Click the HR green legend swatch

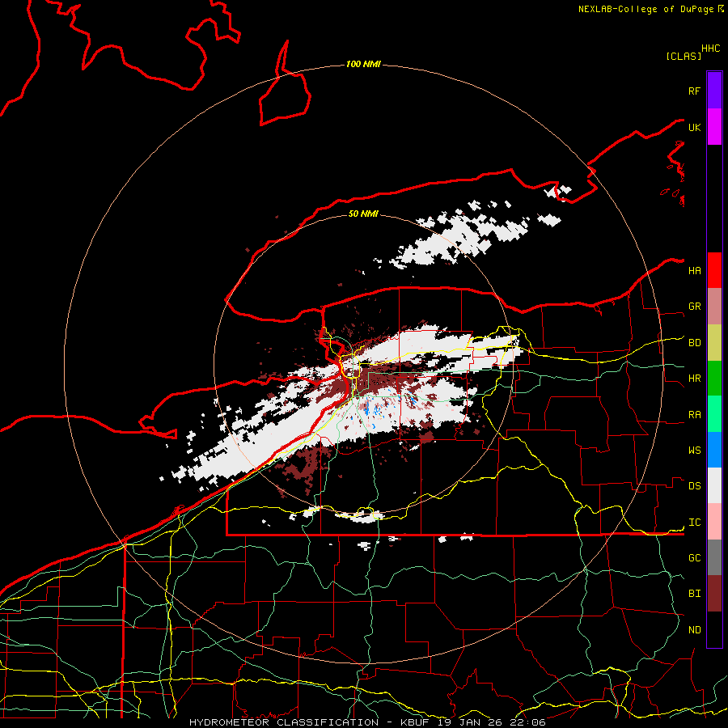714,378
